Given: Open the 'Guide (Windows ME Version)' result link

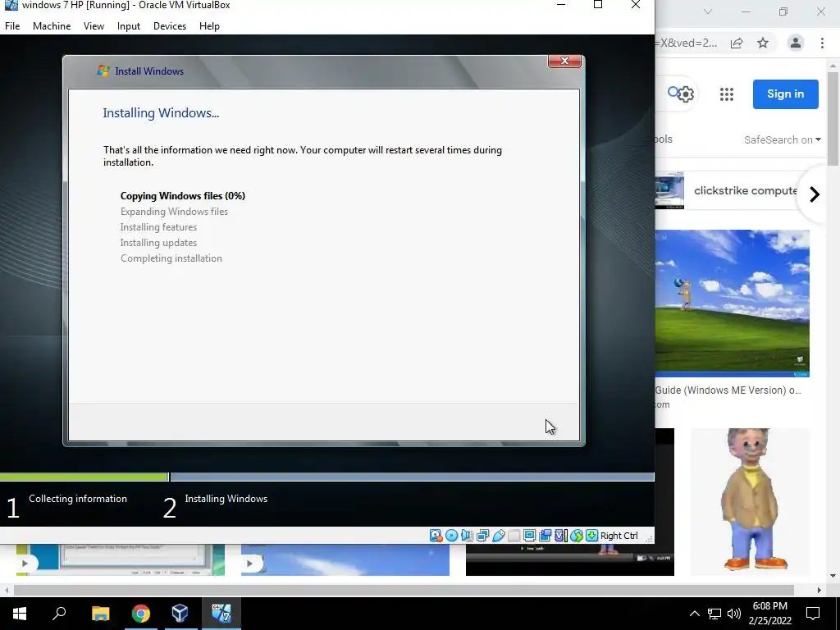Looking at the screenshot, I should [728, 390].
